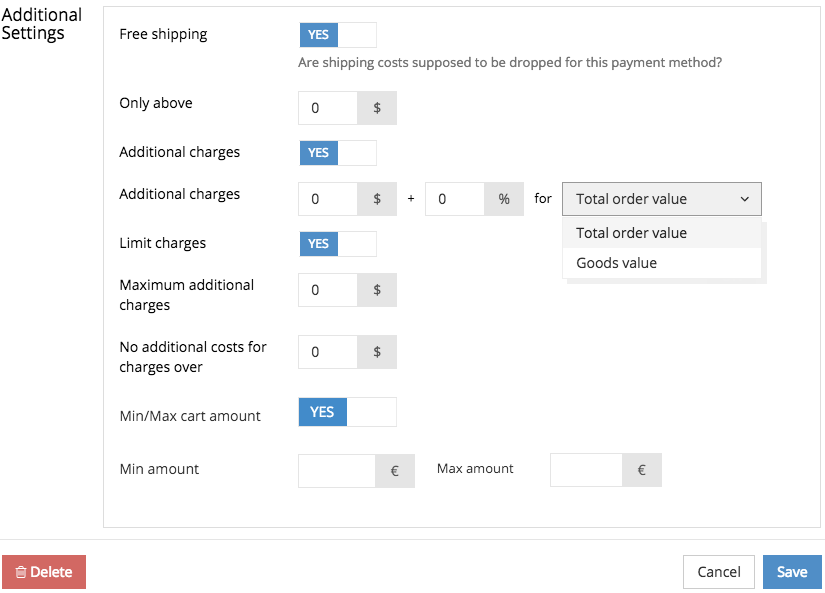This screenshot has width=825, height=593.
Task: Toggle the Limit charges switch
Action: 338,244
